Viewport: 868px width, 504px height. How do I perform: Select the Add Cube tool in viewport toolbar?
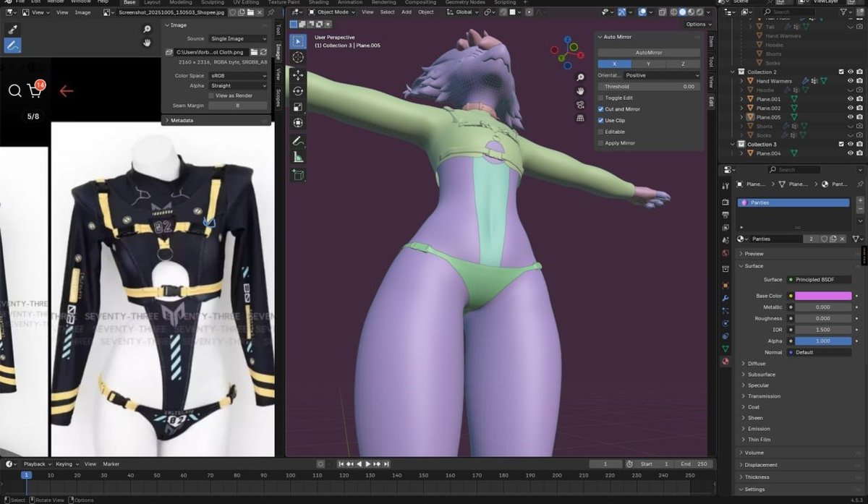point(298,174)
